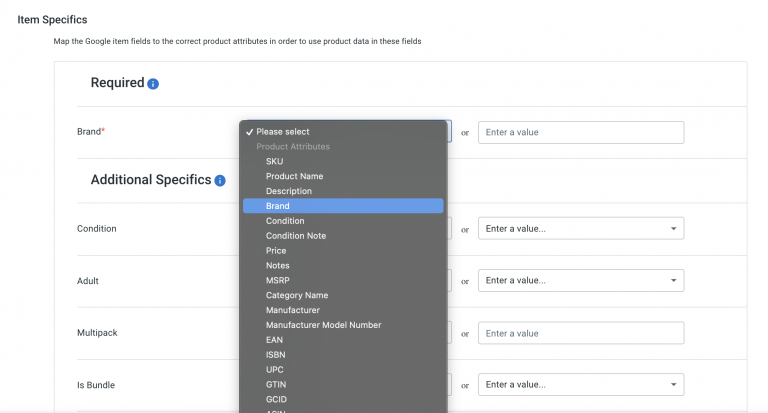Click the Brand value input field
The width and height of the screenshot is (768, 413).
(x=581, y=132)
